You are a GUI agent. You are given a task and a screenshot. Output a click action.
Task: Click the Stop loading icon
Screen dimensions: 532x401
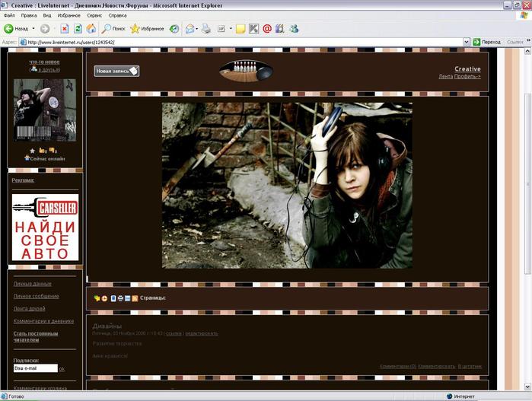(x=65, y=28)
